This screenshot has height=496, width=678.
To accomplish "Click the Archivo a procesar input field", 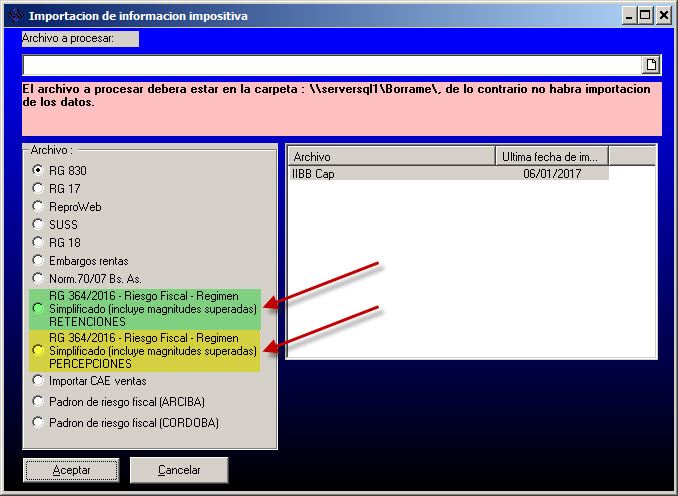I will [x=330, y=65].
